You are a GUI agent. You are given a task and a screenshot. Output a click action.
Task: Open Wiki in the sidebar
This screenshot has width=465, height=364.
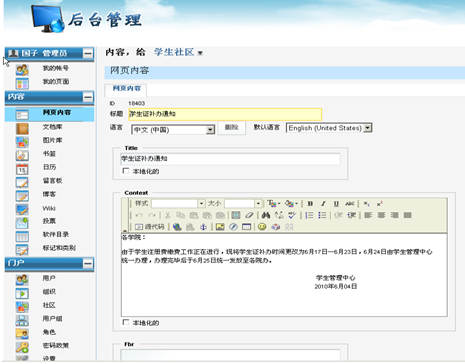tap(49, 208)
